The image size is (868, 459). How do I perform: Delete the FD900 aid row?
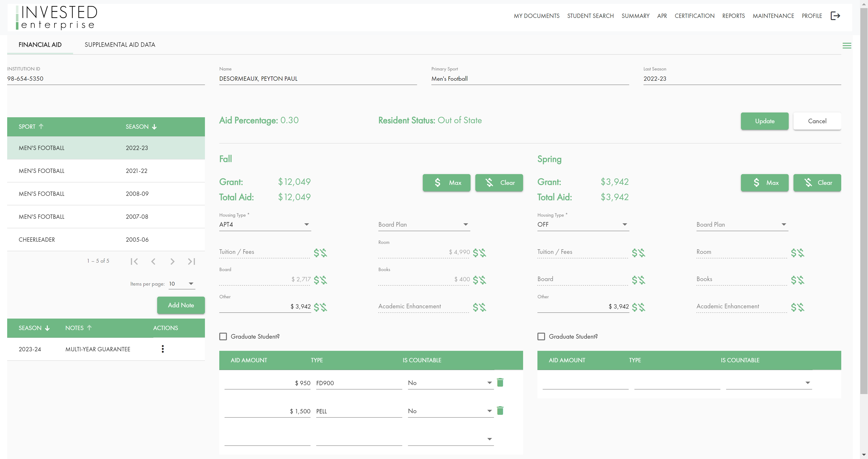click(500, 383)
